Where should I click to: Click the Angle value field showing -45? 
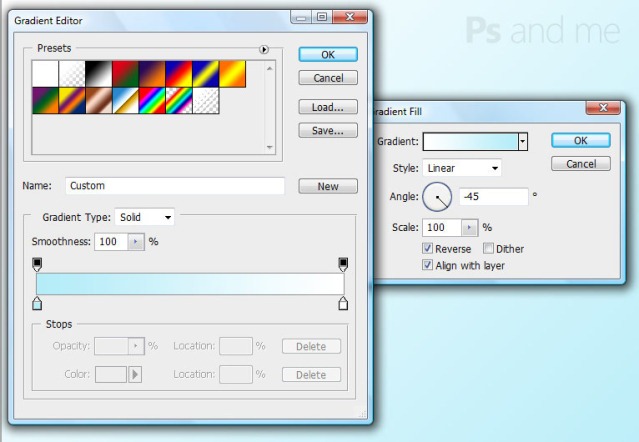(494, 197)
